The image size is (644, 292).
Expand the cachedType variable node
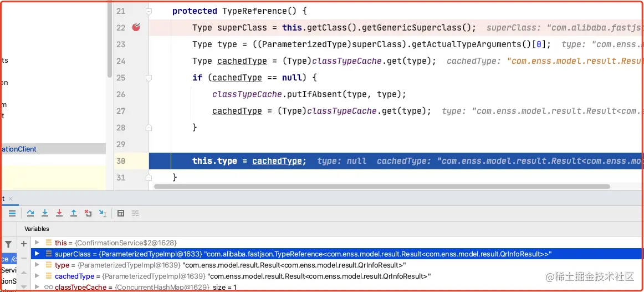[37, 276]
